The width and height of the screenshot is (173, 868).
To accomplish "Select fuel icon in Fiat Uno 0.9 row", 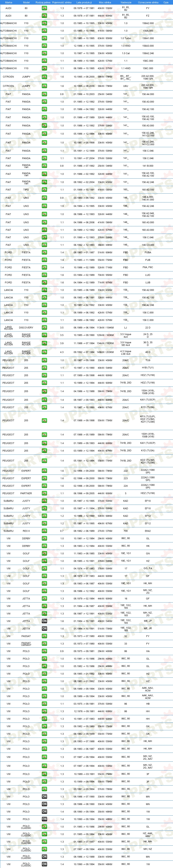I will (44, 198).
